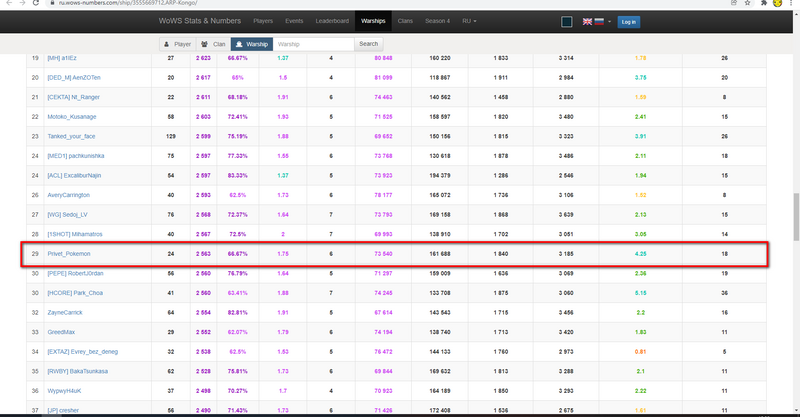Open the Leaderboard navigation item
The width and height of the screenshot is (800, 417).
click(332, 20)
